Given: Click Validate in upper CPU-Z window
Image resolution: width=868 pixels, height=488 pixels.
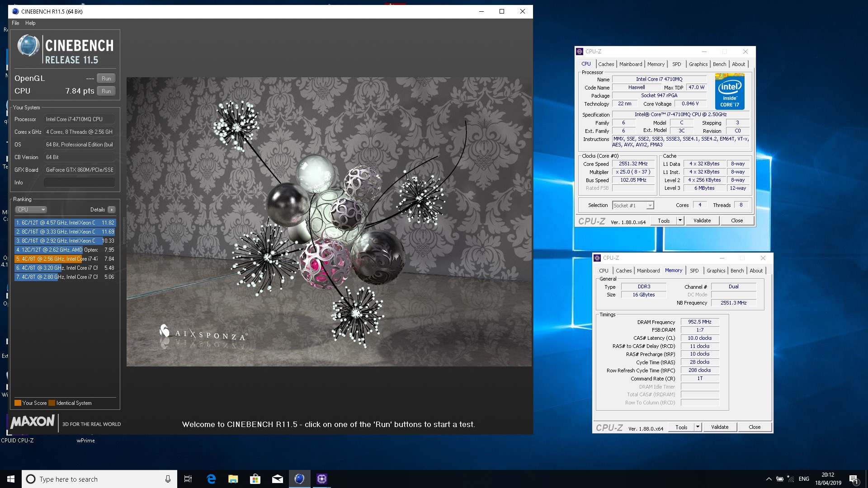Looking at the screenshot, I should pos(702,221).
